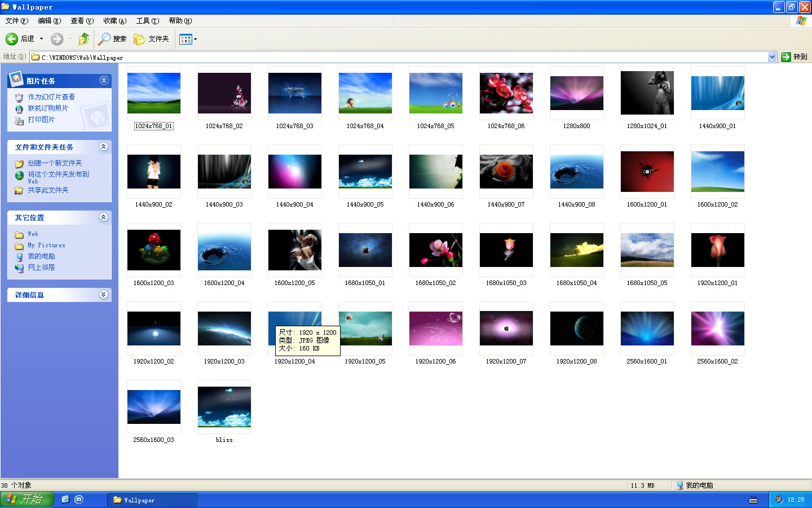This screenshot has height=508, width=812.
Task: Click 打印图片 link
Action: coord(41,120)
